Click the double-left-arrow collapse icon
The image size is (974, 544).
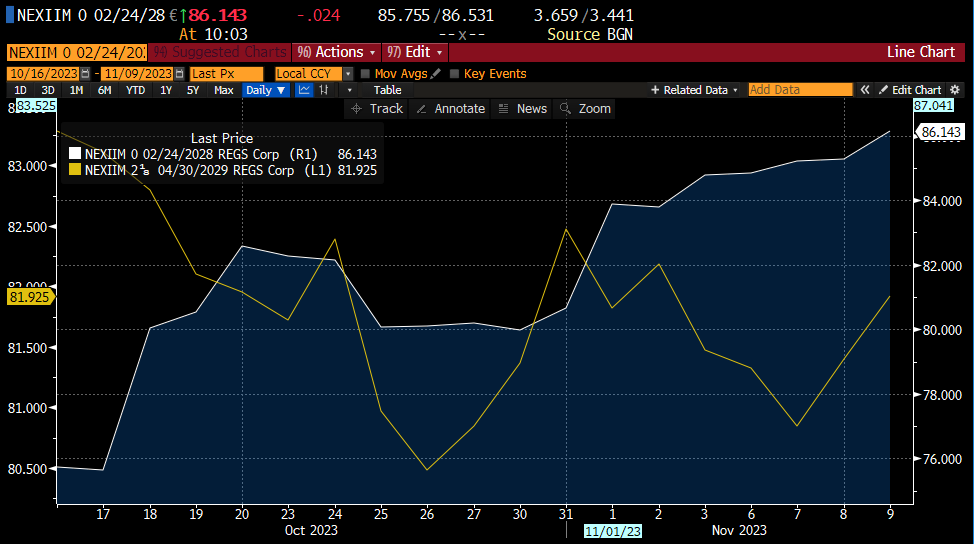tap(863, 90)
